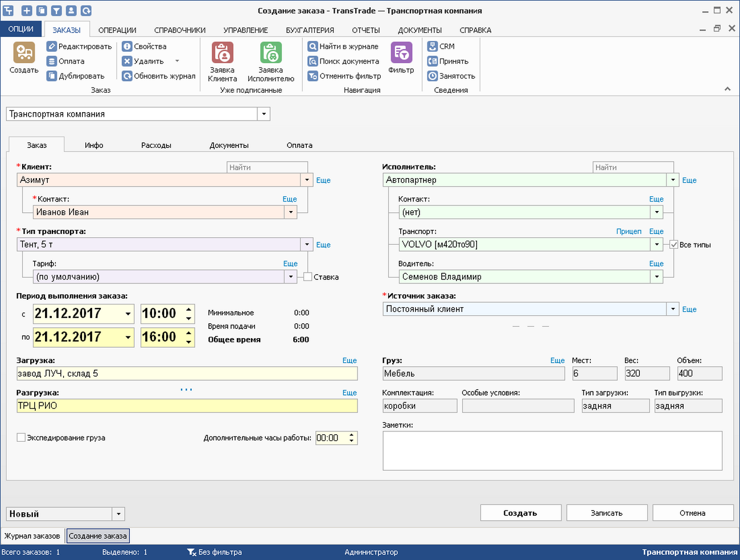740x560 pixels.
Task: Expand the Клиент Азимут dropdown
Action: tap(307, 180)
